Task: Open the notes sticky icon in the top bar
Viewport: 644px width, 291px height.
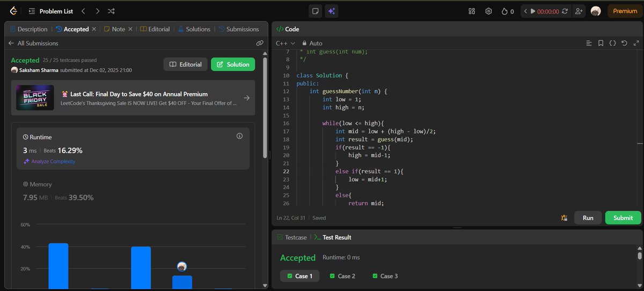Action: coord(316,11)
